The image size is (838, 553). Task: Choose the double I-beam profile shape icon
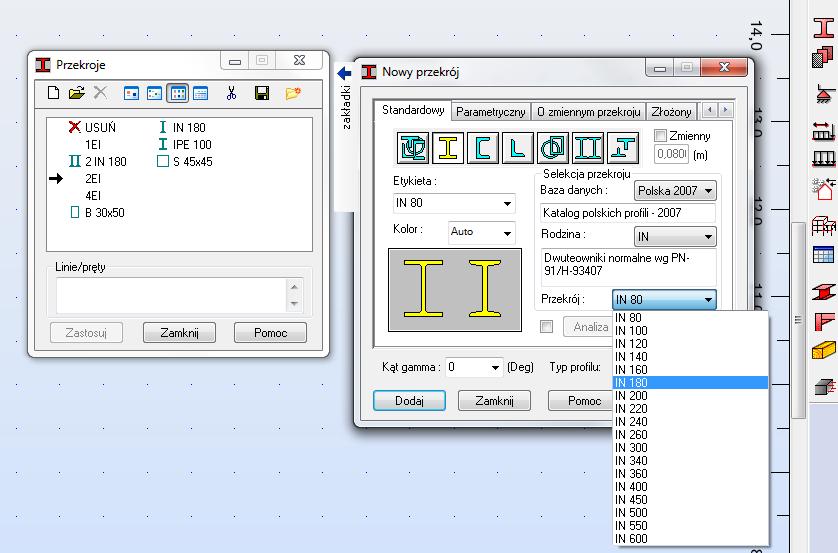click(587, 147)
